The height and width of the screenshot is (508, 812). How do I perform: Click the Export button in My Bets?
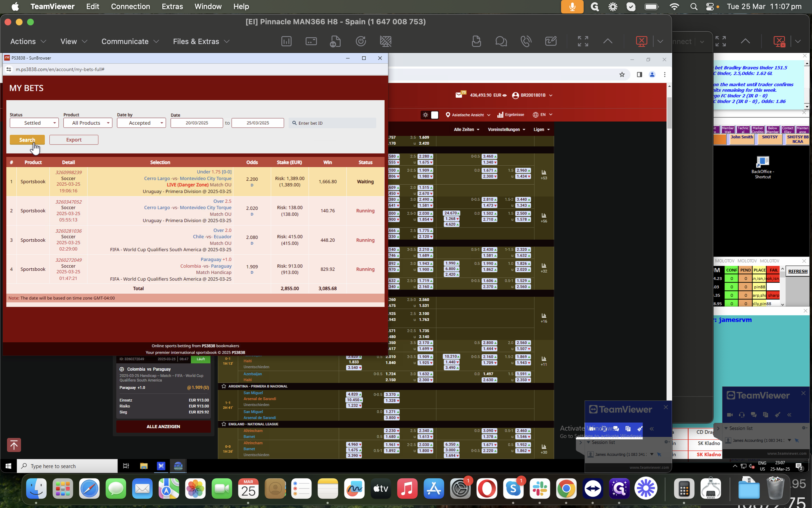pyautogui.click(x=74, y=140)
